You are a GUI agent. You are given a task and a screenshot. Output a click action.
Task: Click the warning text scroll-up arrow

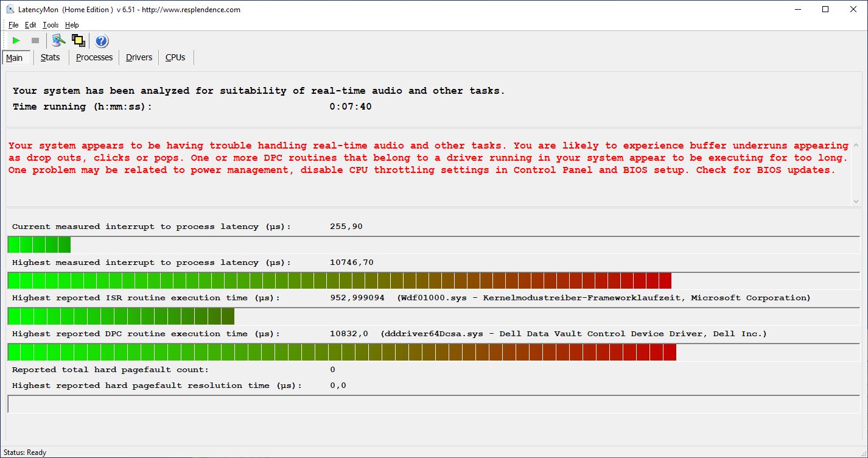(856, 146)
